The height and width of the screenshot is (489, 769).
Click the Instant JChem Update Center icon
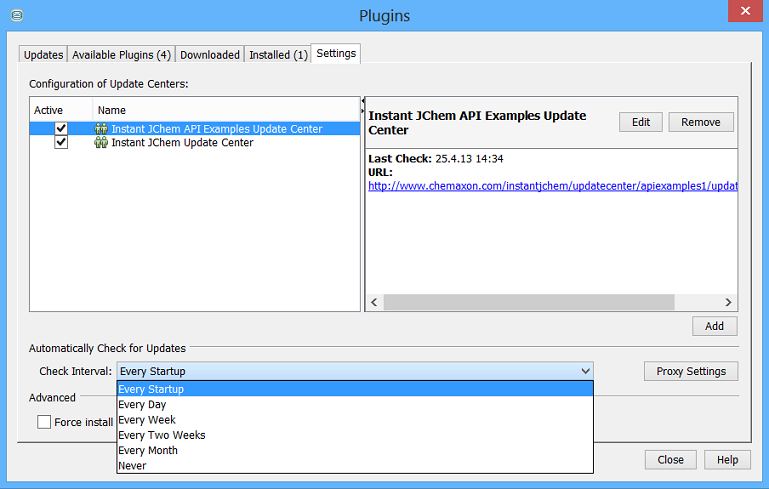(x=101, y=143)
